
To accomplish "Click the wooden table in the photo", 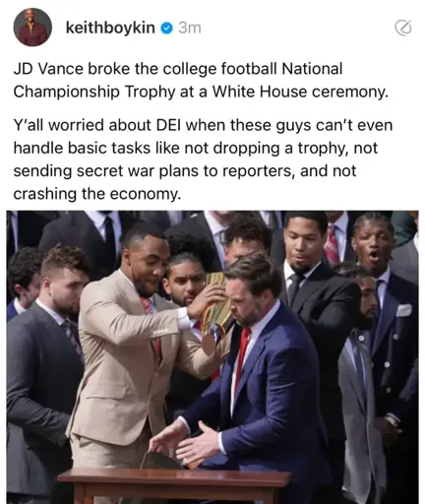I will pyautogui.click(x=175, y=486).
